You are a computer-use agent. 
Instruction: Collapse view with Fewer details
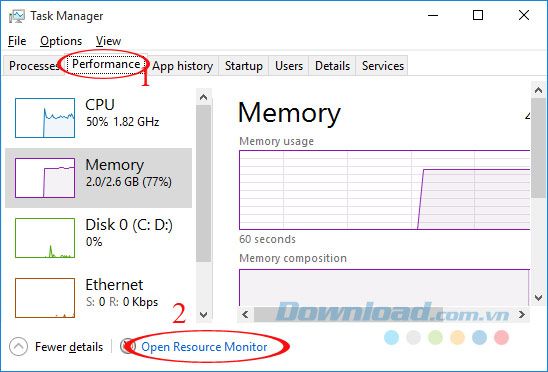[69, 347]
